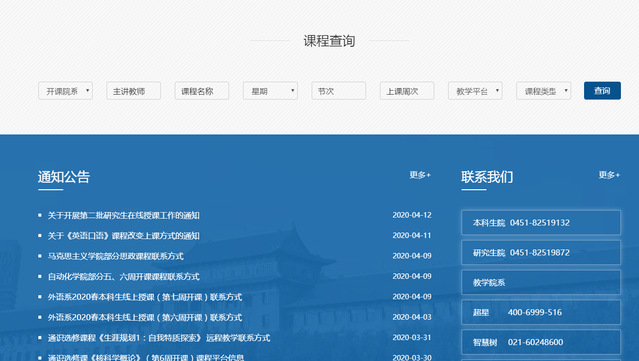639x361 pixels.
Task: Click the 节次 input field
Action: pos(339,91)
